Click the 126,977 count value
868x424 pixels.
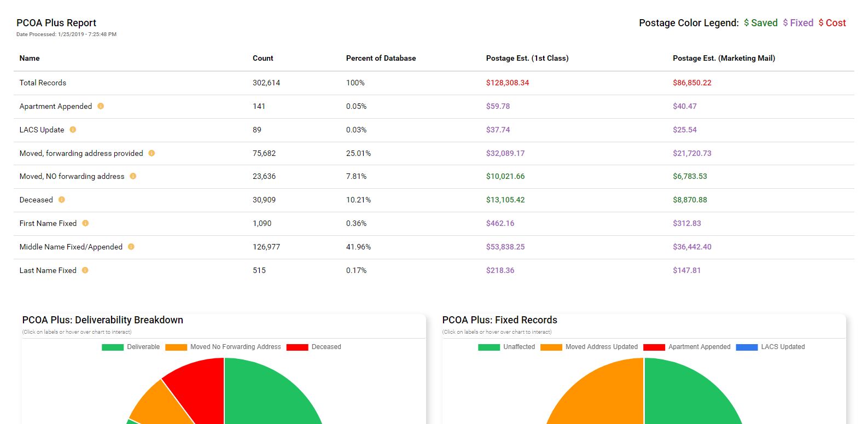(266, 247)
